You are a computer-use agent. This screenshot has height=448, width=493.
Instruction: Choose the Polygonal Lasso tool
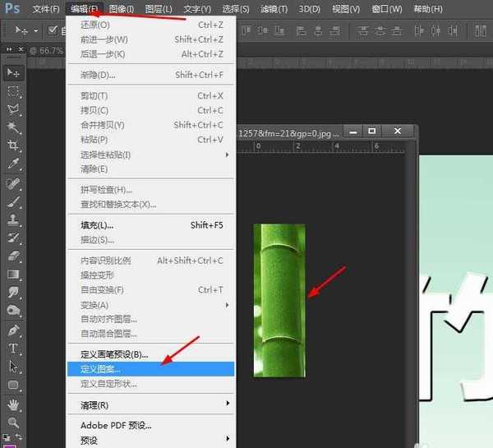pyautogui.click(x=14, y=109)
